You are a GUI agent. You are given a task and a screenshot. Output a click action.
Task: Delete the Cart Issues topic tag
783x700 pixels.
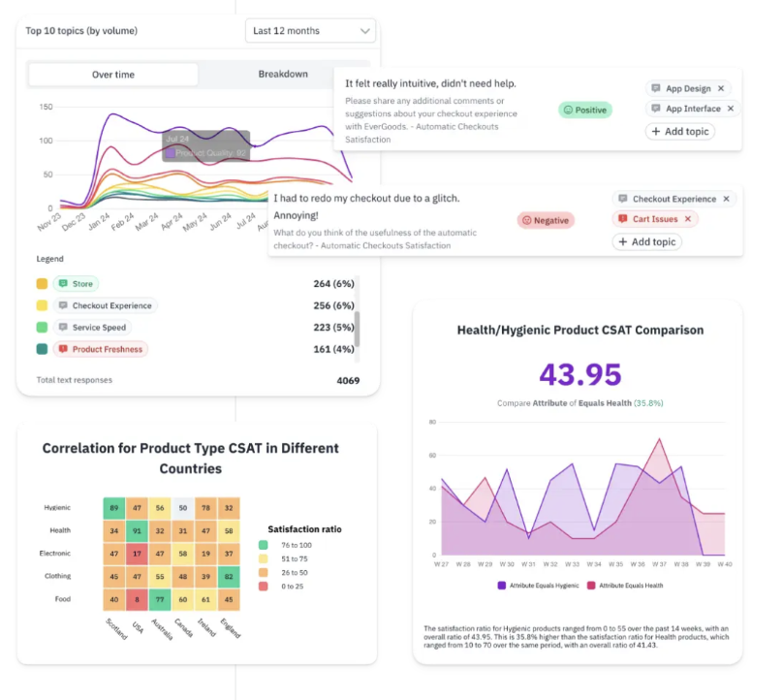[x=688, y=219]
